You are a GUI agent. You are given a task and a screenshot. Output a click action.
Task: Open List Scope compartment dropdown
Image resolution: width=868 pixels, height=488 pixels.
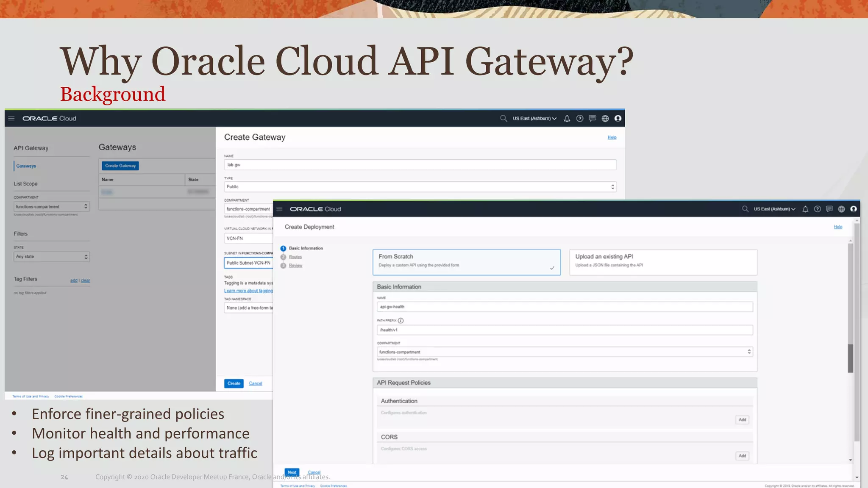(52, 207)
